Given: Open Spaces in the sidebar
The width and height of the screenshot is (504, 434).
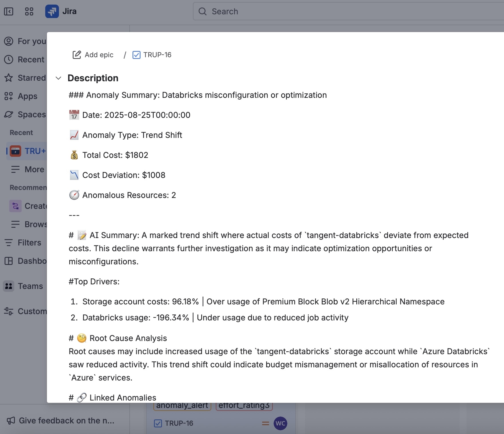Looking at the screenshot, I should pyautogui.click(x=25, y=114).
